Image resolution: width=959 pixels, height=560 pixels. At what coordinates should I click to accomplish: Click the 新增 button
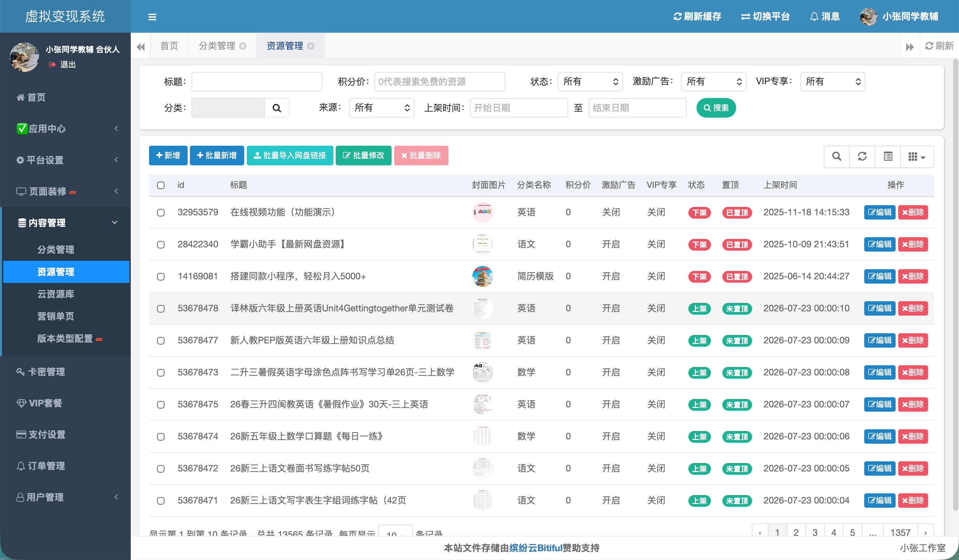168,156
